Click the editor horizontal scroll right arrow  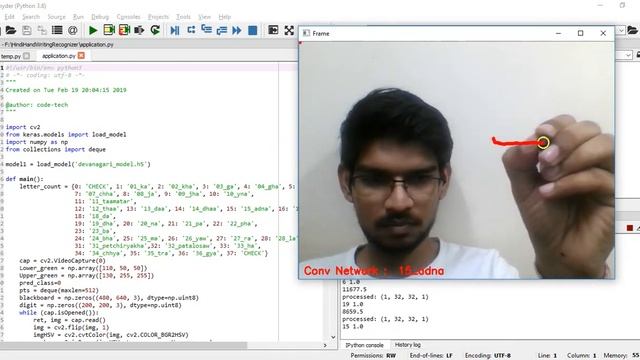pyautogui.click(x=325, y=345)
